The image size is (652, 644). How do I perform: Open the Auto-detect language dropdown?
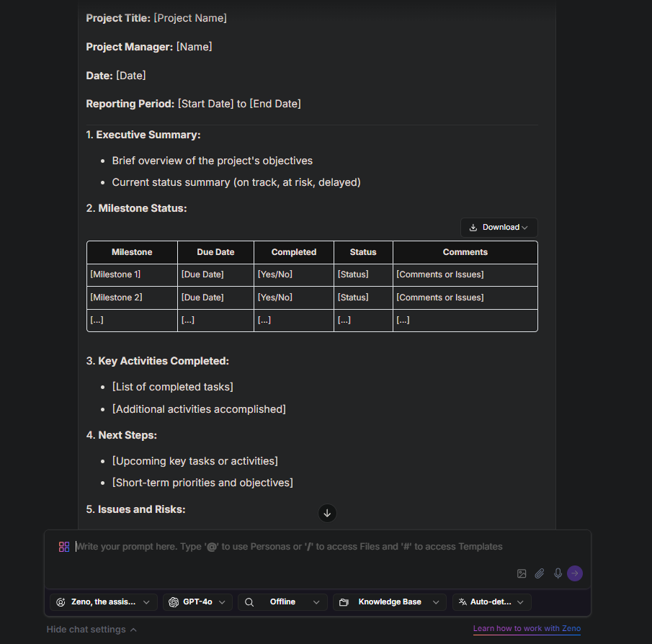tap(491, 602)
